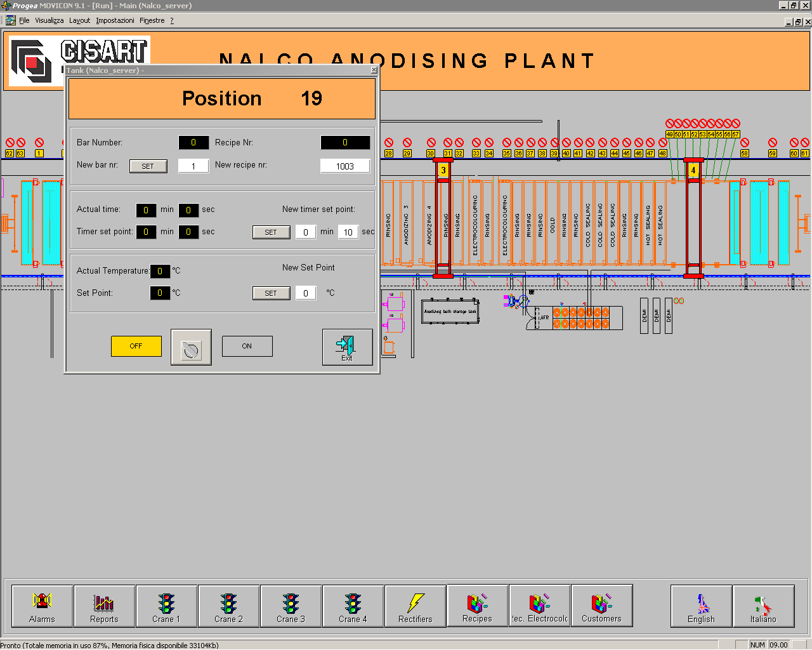812x650 pixels.
Task: Open the File menu
Action: (x=24, y=20)
